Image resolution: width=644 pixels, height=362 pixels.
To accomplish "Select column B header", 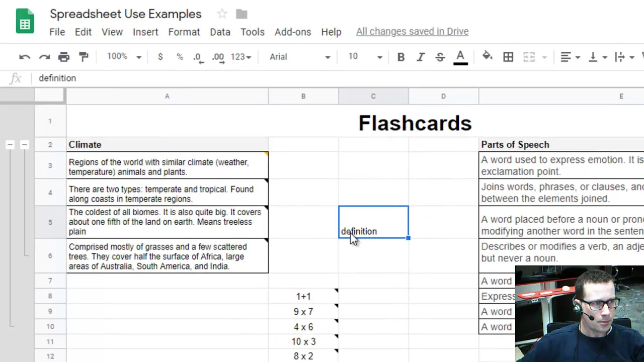I will click(303, 96).
